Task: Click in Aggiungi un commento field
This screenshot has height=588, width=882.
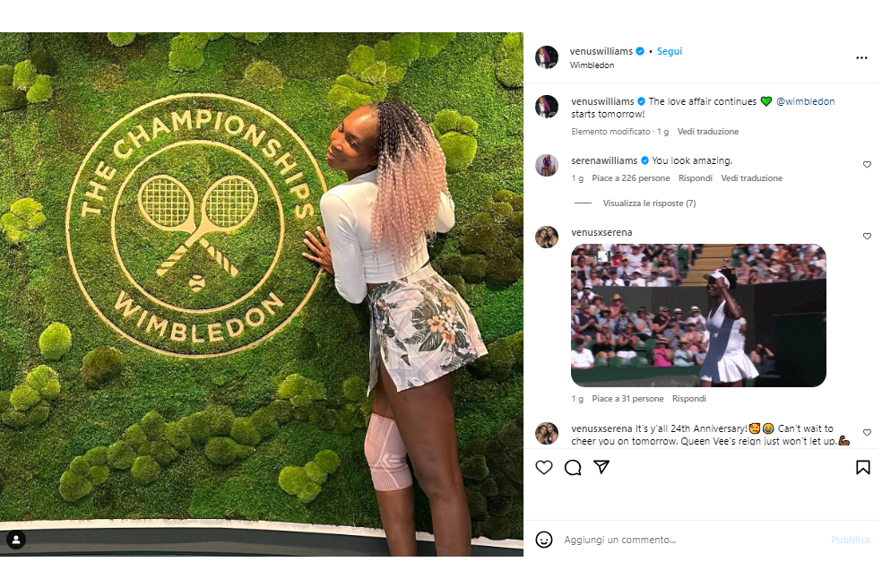Action: point(692,540)
